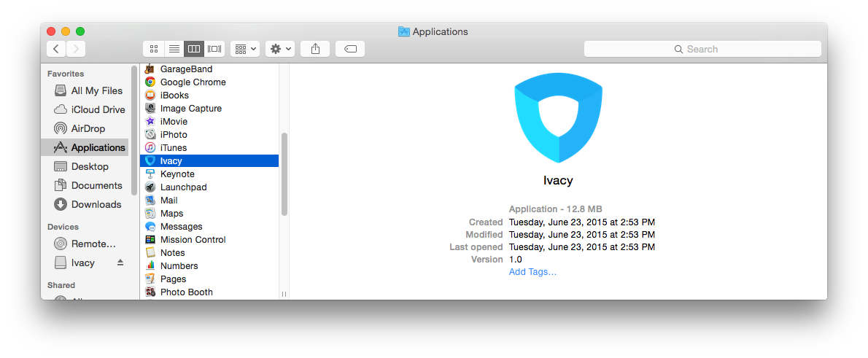
Task: Click the applications column scrollbar
Action: (284, 174)
